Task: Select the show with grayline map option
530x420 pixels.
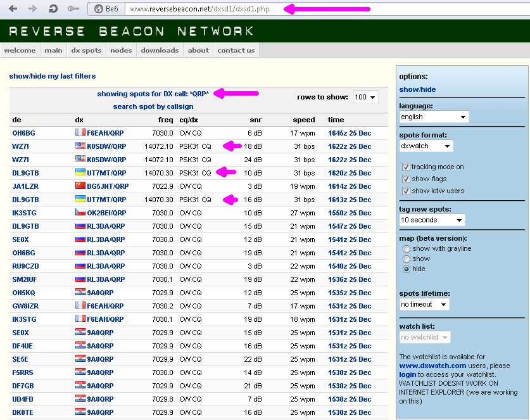Action: (x=407, y=249)
